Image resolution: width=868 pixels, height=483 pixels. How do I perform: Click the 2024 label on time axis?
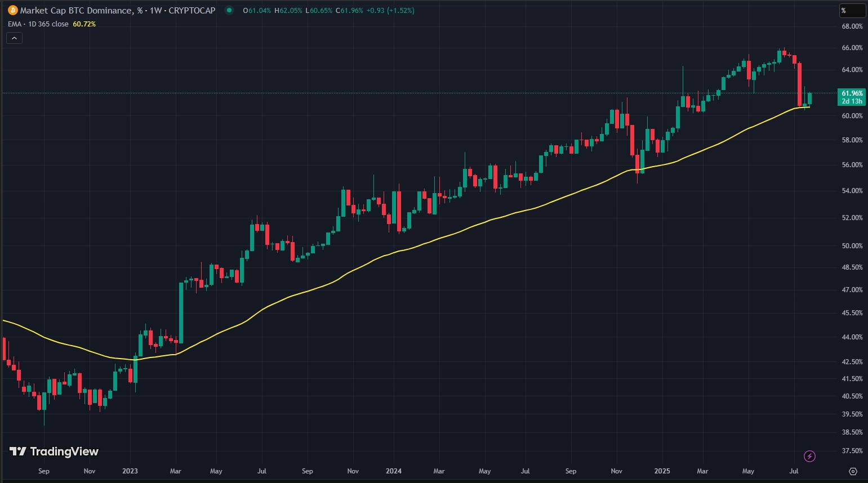point(394,471)
